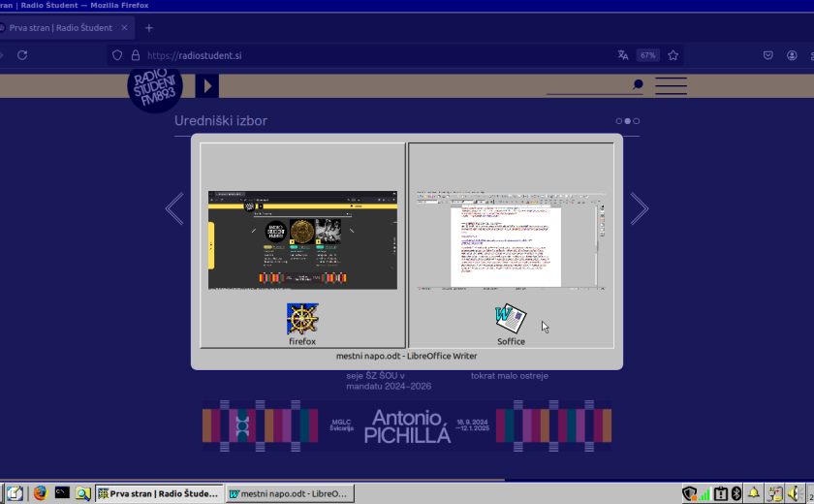The width and height of the screenshot is (814, 504).
Task: Reload the page with the refresh button
Action: coord(22,55)
